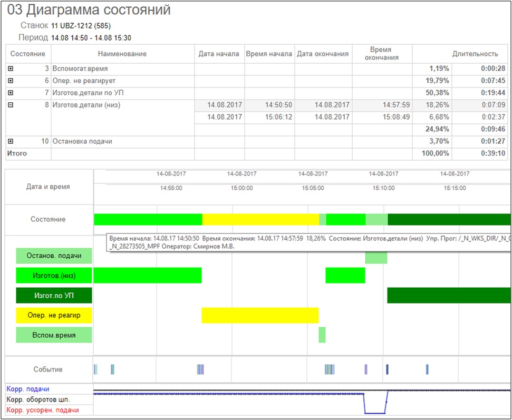Select total duration 0:39:10 in Итого row

479,153
